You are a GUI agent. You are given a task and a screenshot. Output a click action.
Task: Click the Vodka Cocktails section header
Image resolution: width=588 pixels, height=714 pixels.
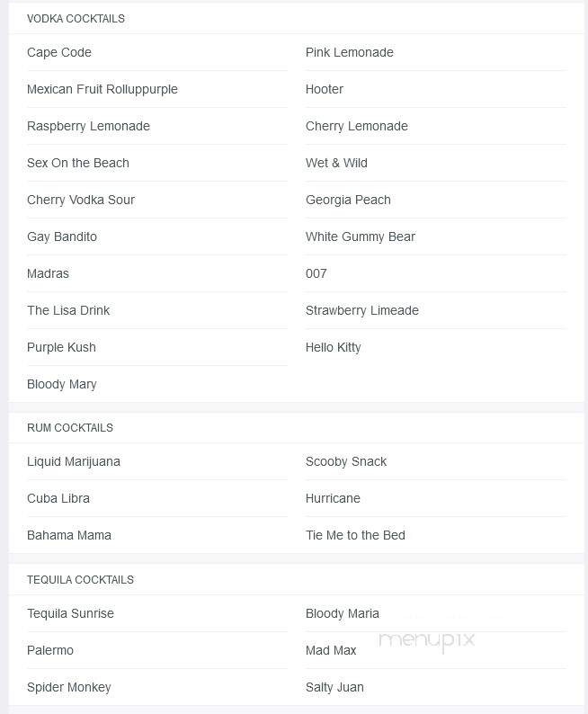click(x=76, y=19)
